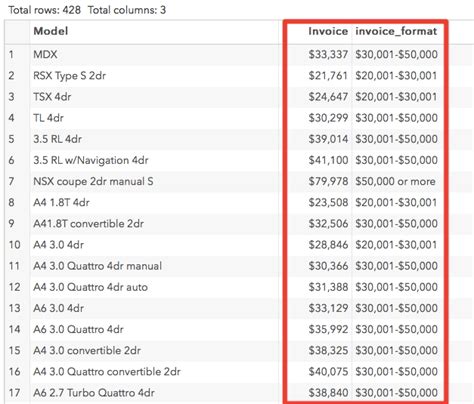This screenshot has width=474, height=404.
Task: Click the Invoice column header
Action: tap(328, 31)
